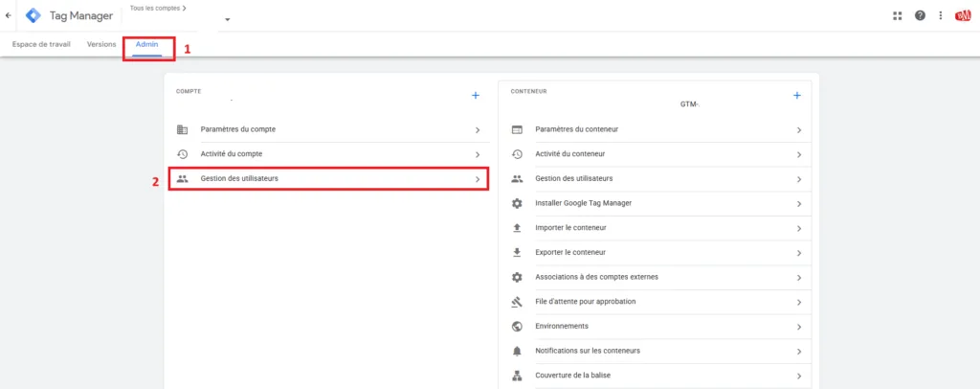Click the red account avatar
The image size is (980, 389).
point(963,15)
